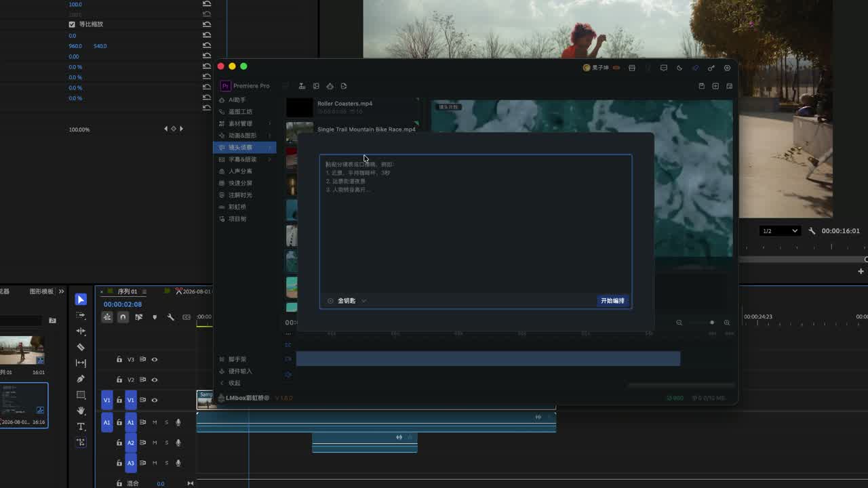Switch to the 图形模板 panel tab
Screen dimensions: 868x488
click(x=41, y=291)
